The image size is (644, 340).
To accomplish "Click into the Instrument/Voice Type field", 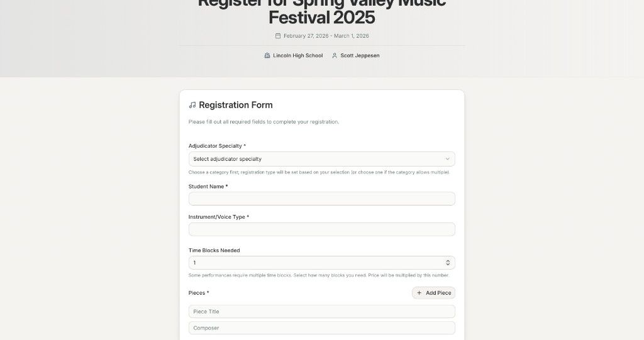I will click(321, 229).
